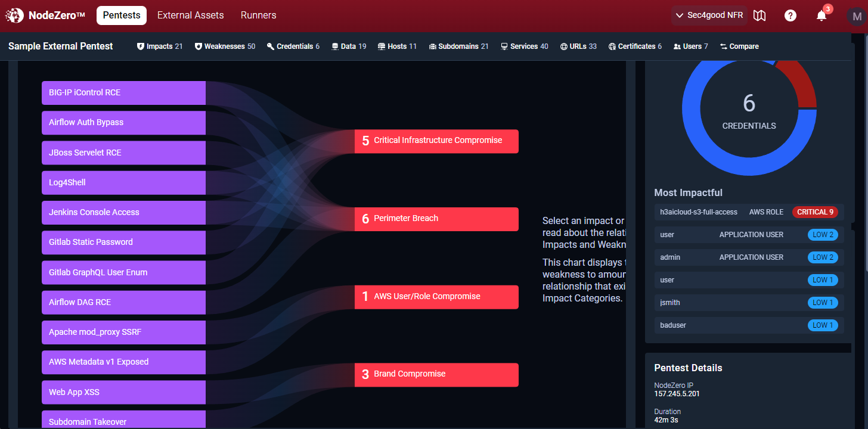
Task: Open the Pentests tab
Action: tap(122, 15)
